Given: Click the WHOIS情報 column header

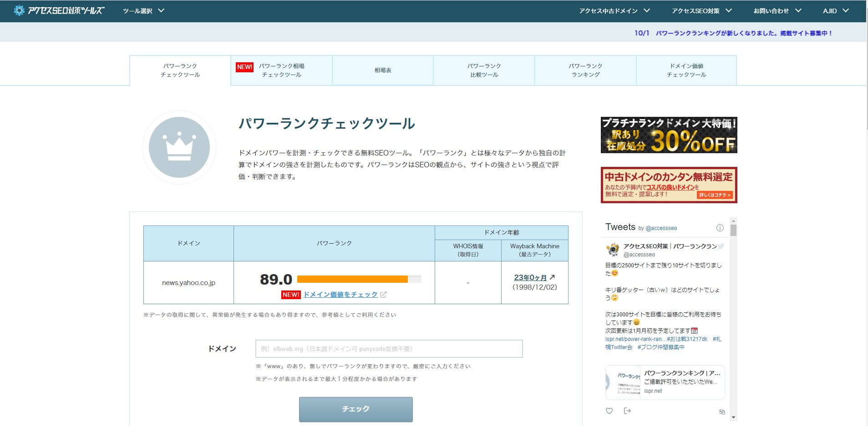Looking at the screenshot, I should (468, 251).
